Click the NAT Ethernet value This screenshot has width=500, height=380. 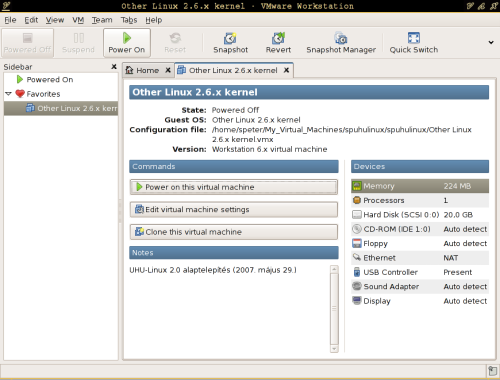click(x=451, y=258)
